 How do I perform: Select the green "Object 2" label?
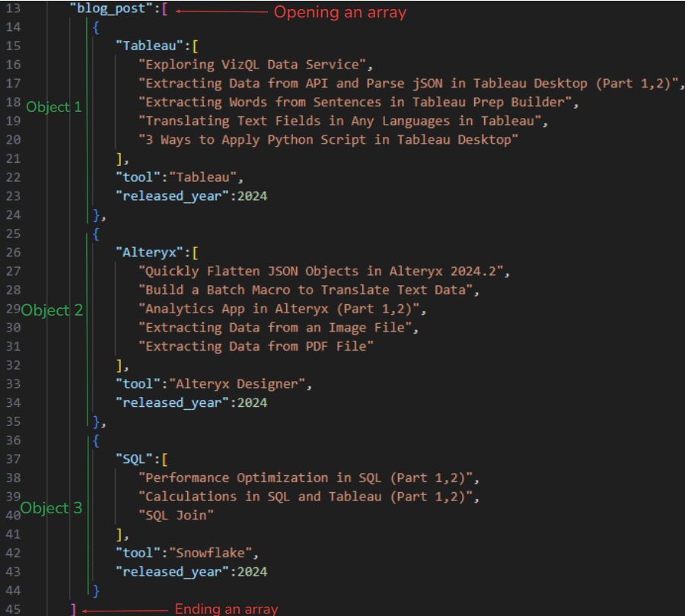click(52, 310)
